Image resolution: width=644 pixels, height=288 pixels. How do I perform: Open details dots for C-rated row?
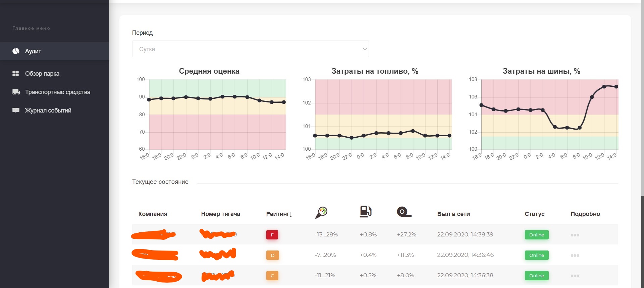pos(575,276)
